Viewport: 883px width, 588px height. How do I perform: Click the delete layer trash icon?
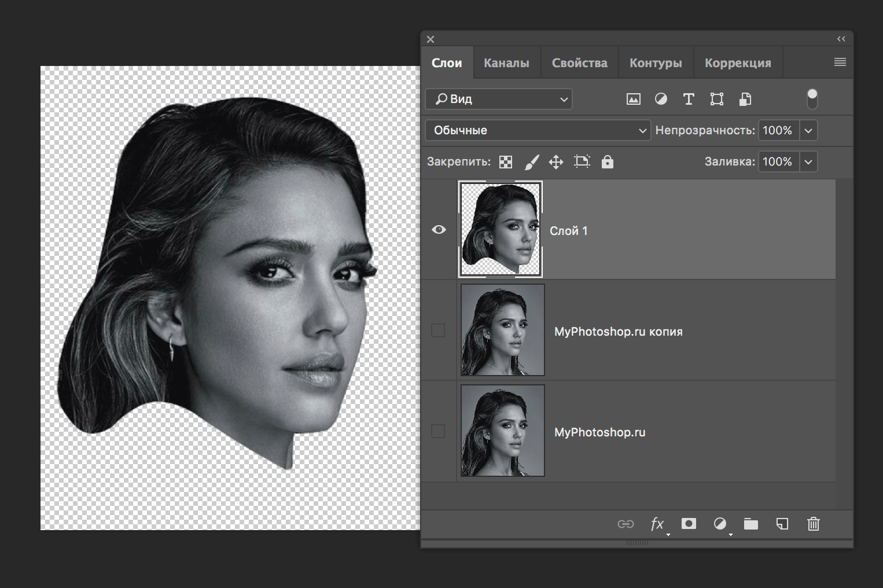[x=813, y=524]
